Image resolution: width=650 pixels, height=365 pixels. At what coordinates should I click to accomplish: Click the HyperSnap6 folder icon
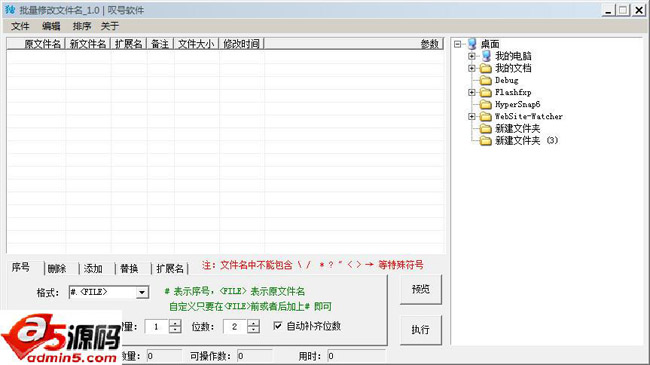(x=485, y=105)
